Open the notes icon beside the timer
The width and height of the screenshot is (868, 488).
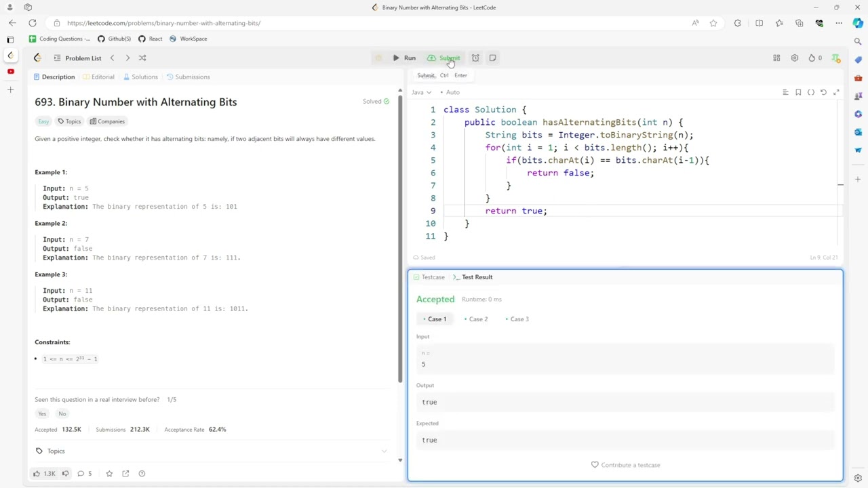(492, 58)
